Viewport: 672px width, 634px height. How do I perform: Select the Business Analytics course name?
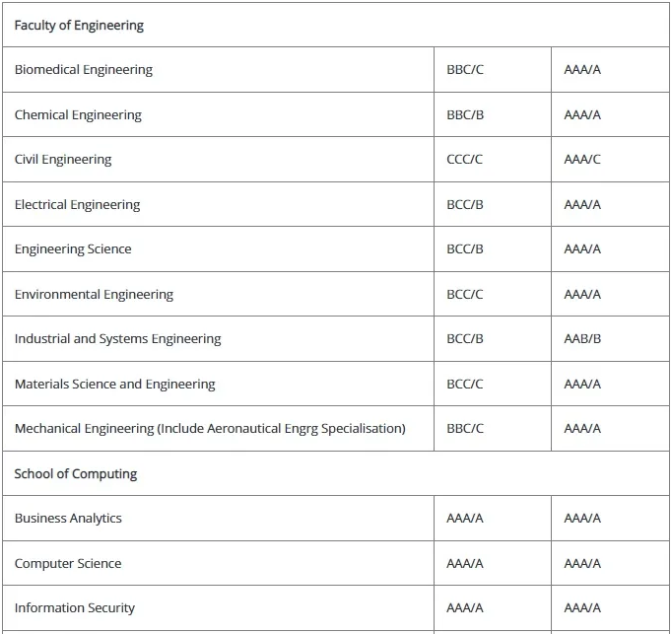point(68,519)
